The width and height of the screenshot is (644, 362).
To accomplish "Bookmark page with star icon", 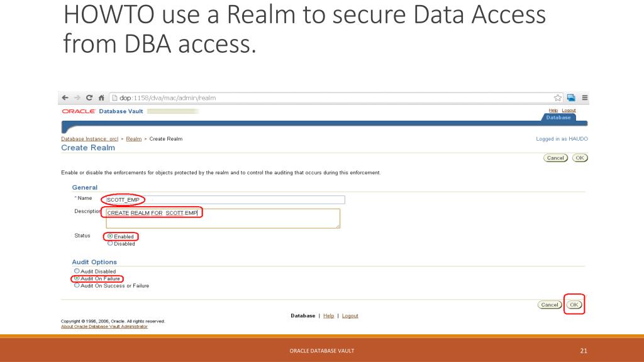I will pyautogui.click(x=557, y=97).
